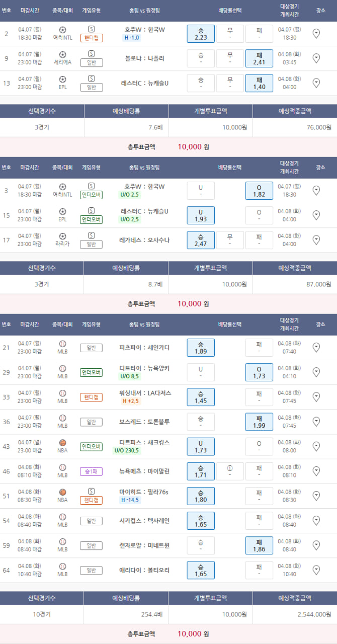Click location pin for match 17 레가네스
Viewport: 337px width, 644px height.
coord(316,240)
